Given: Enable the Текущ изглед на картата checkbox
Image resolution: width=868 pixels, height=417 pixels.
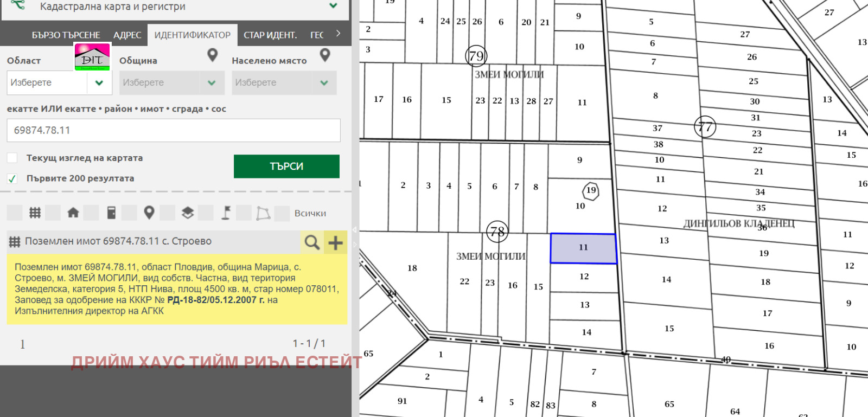Looking at the screenshot, I should pyautogui.click(x=12, y=158).
